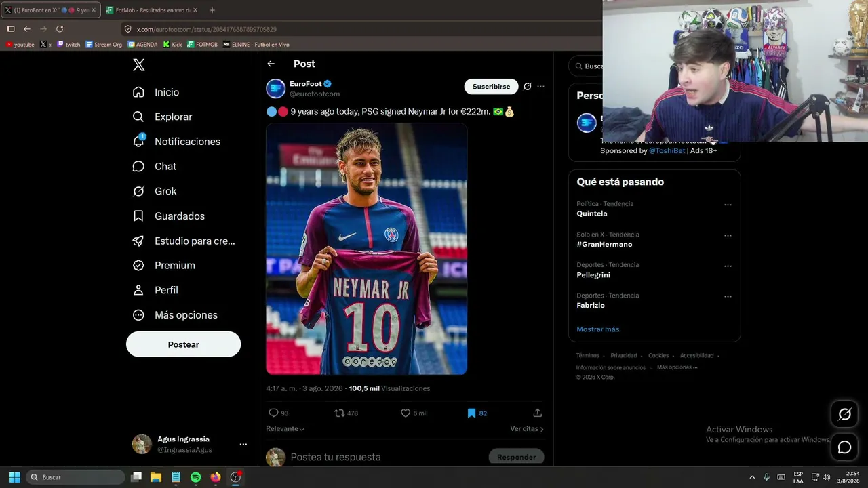The width and height of the screenshot is (868, 488).
Task: Open the three-dot menu on EuroFoot's post
Action: (540, 87)
